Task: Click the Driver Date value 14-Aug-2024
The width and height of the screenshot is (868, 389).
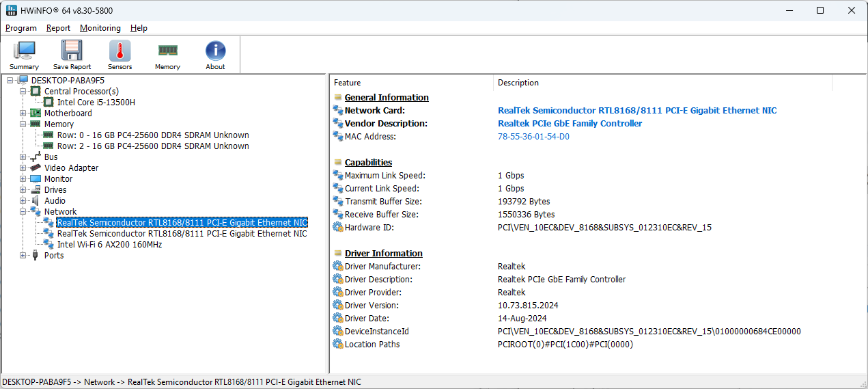Action: (x=522, y=318)
